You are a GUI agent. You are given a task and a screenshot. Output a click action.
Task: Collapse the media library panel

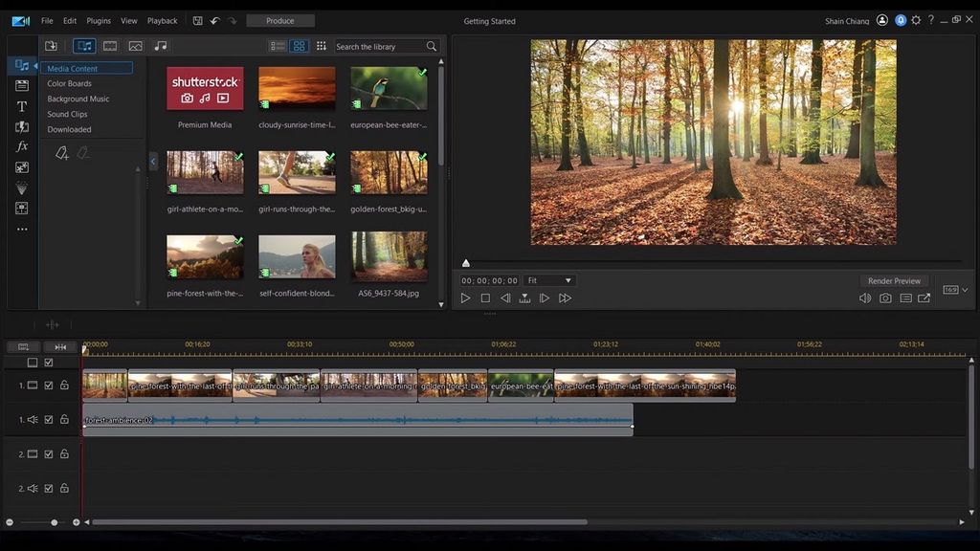tap(154, 162)
